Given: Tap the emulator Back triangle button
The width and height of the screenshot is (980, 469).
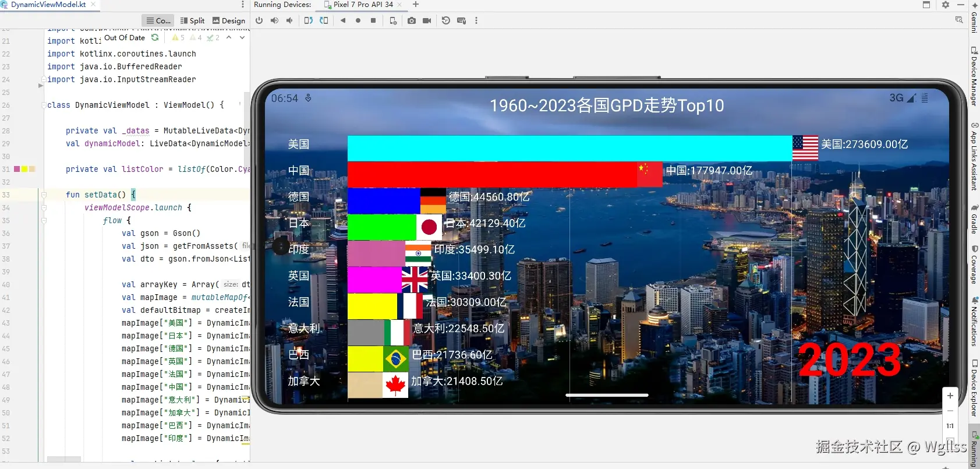Looking at the screenshot, I should coord(343,20).
